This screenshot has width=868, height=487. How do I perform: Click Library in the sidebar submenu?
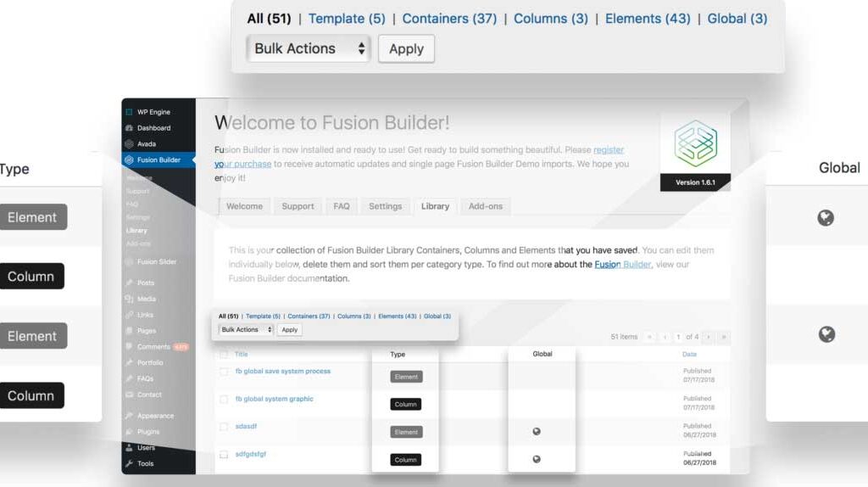pos(136,231)
